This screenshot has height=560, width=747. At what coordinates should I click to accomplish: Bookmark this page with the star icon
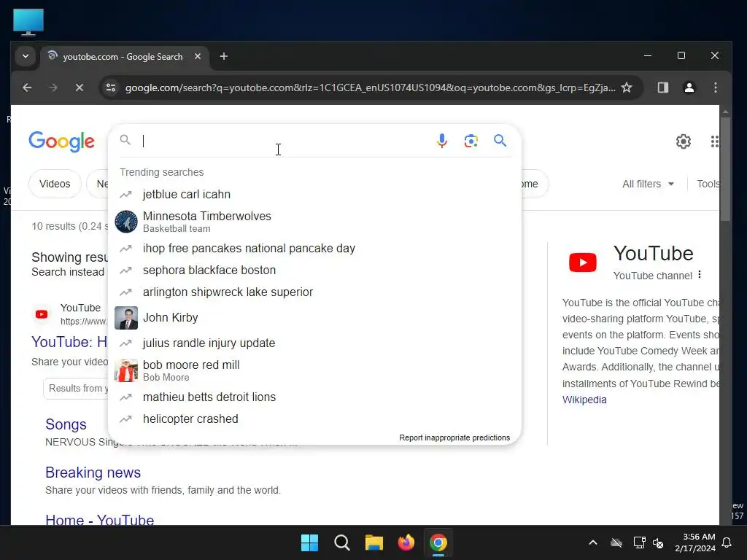(627, 87)
